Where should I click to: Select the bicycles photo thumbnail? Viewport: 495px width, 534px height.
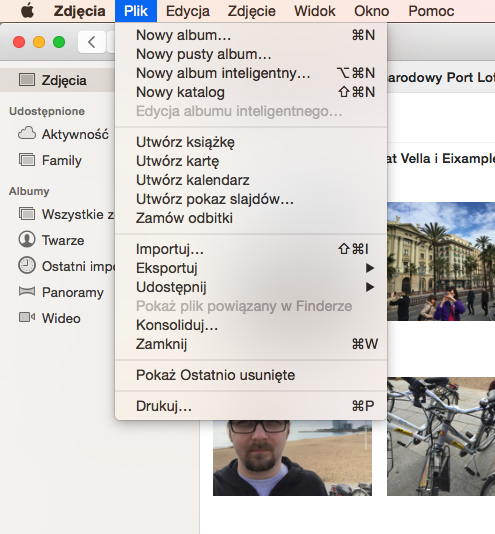click(x=441, y=436)
